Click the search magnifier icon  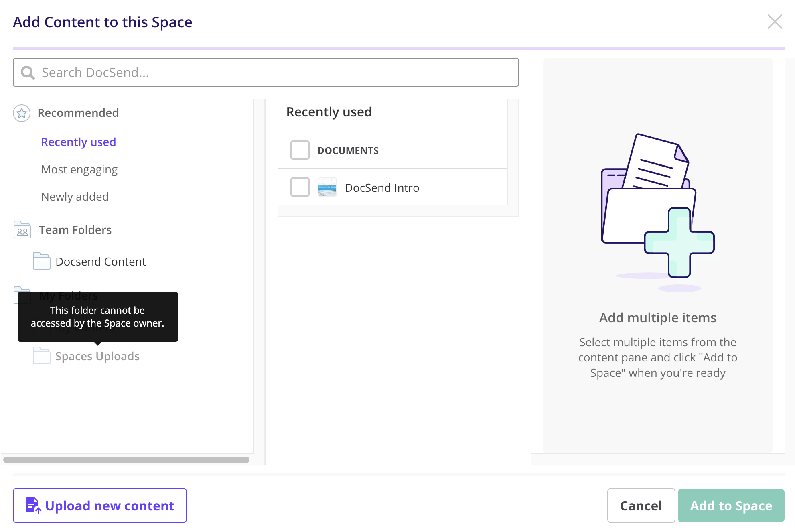coord(28,73)
